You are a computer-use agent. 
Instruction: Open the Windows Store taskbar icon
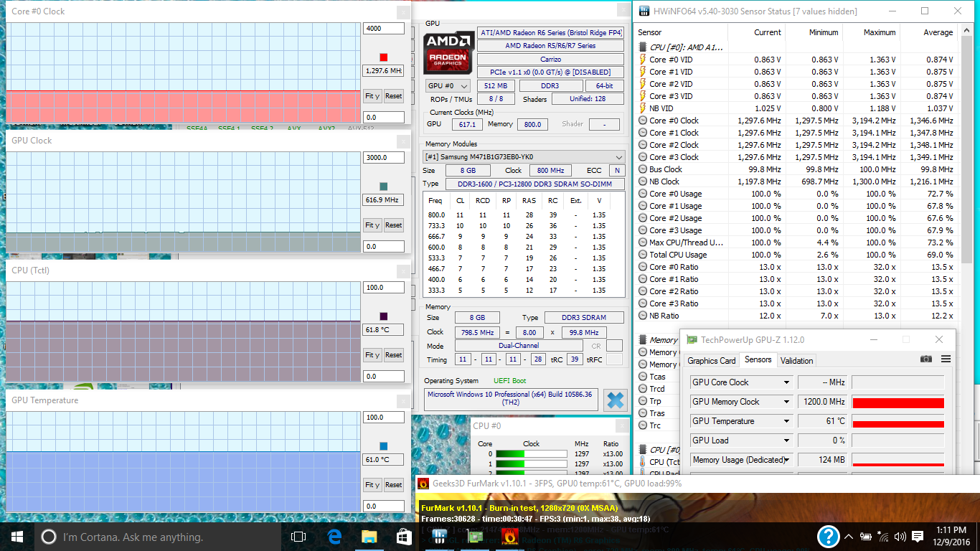(x=404, y=537)
